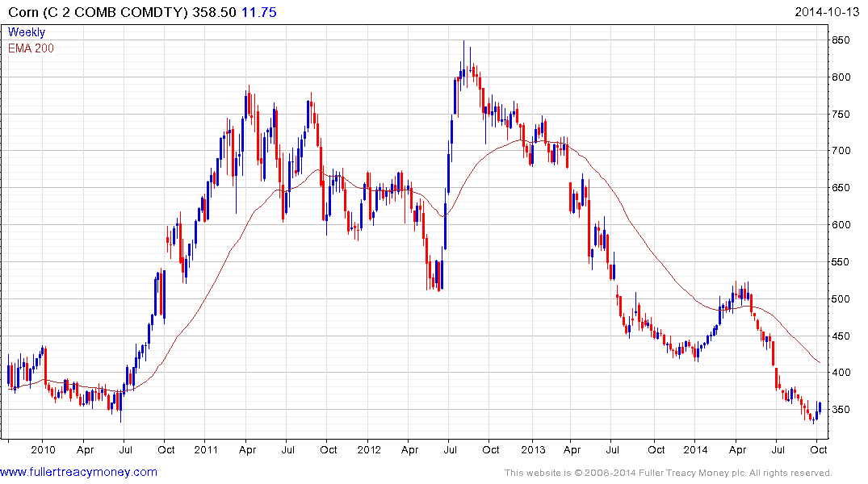Image resolution: width=868 pixels, height=484 pixels.
Task: Click the 600 price axis label
Action: click(x=841, y=225)
